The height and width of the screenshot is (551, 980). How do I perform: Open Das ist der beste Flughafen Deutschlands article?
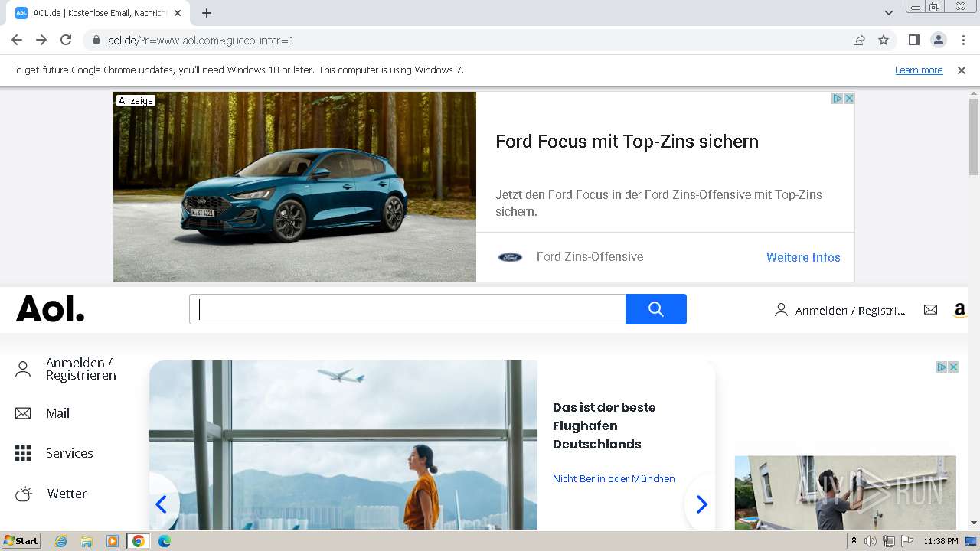pyautogui.click(x=604, y=425)
